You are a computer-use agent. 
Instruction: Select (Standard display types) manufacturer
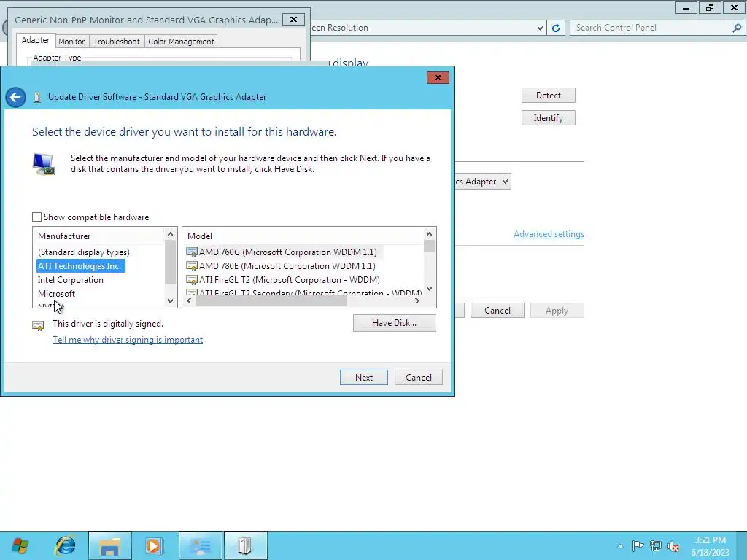84,252
